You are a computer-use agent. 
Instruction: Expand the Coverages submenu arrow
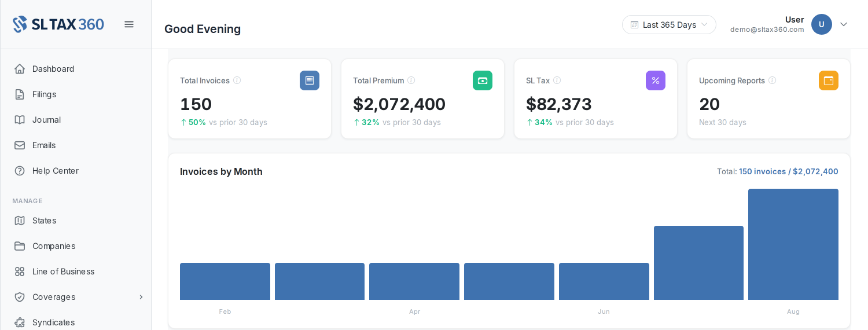[141, 297]
